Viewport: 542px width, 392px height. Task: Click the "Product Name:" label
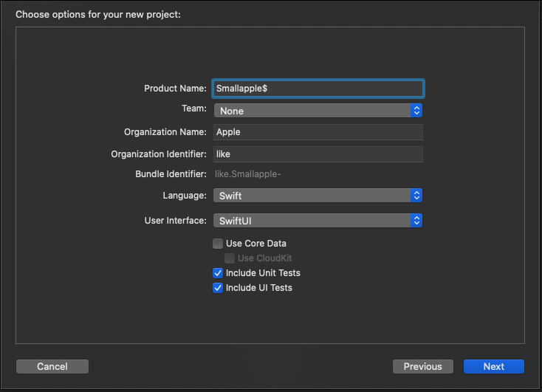[x=175, y=89]
